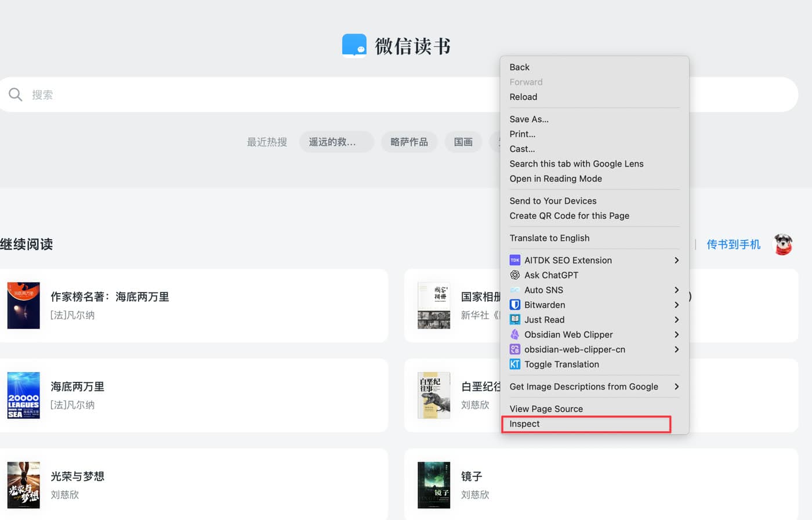Image resolution: width=812 pixels, height=520 pixels.
Task: Click the 国画 hot search tag
Action: click(463, 142)
